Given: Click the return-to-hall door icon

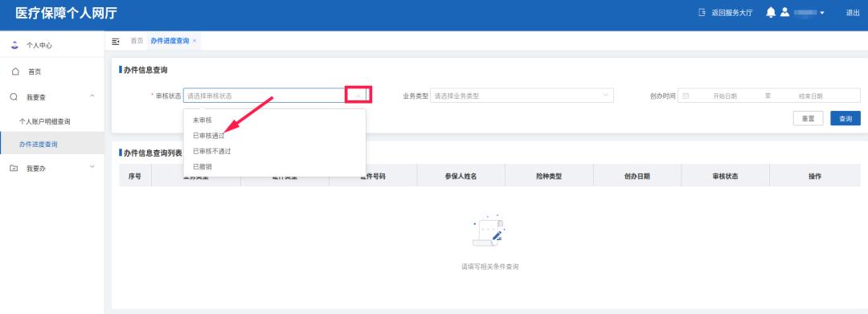Looking at the screenshot, I should pyautogui.click(x=702, y=12).
